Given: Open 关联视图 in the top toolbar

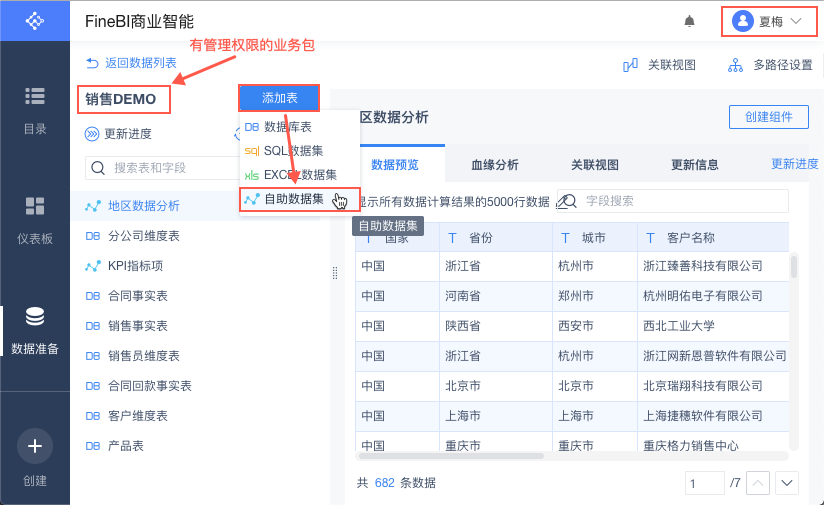Looking at the screenshot, I should point(660,65).
